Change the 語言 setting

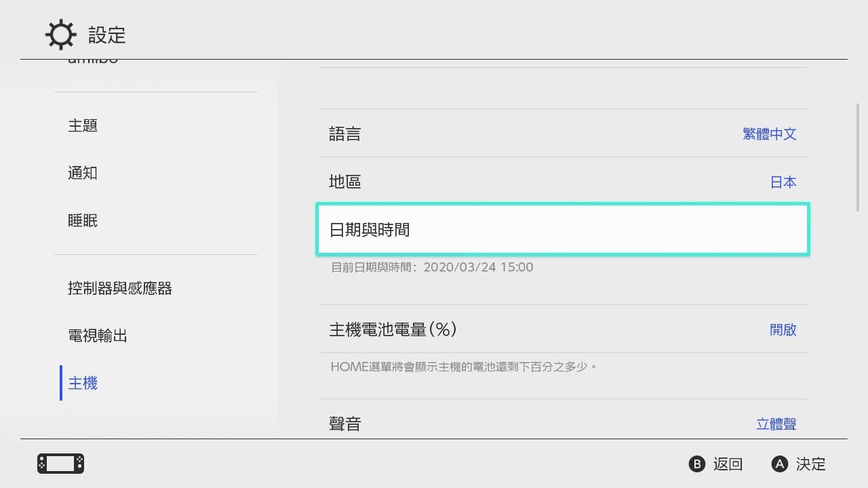point(562,134)
